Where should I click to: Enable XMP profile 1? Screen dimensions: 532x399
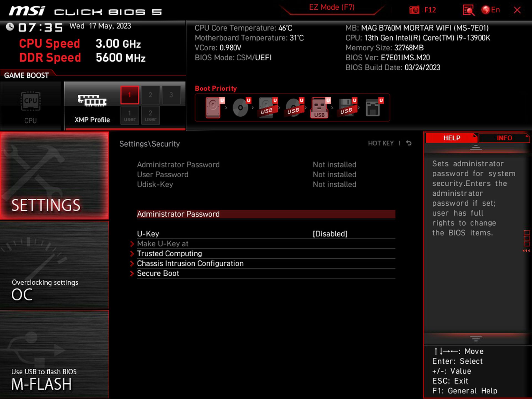(x=129, y=95)
